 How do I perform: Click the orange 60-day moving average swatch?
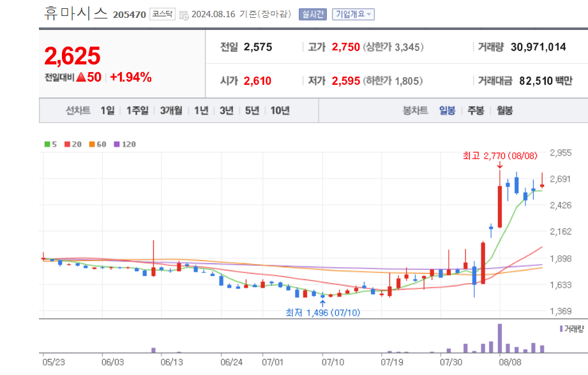point(92,144)
